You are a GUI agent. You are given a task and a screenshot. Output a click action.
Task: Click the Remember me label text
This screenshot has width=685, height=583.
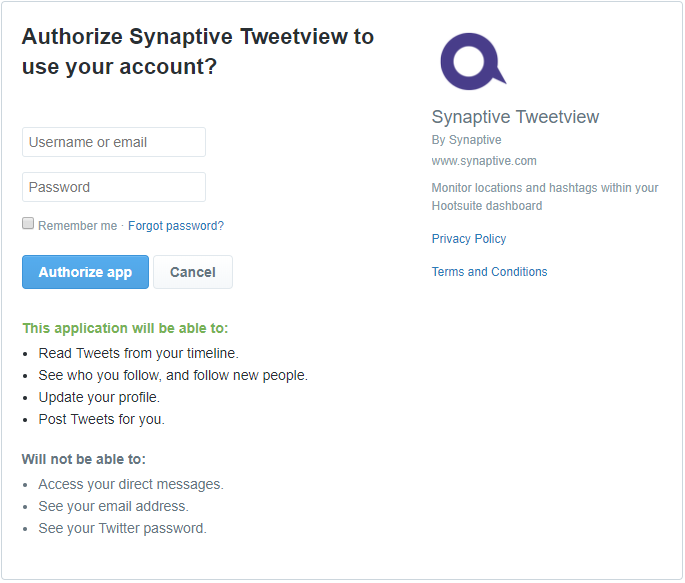(x=78, y=226)
